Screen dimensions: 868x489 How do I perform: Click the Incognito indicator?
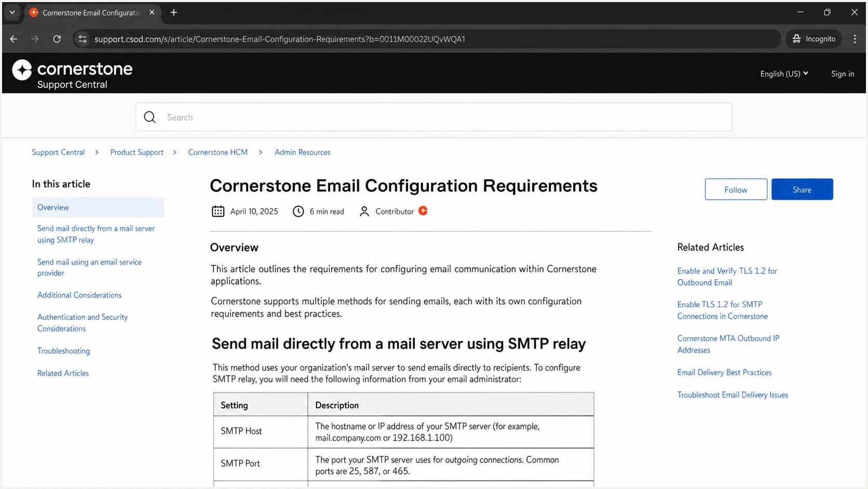point(813,39)
